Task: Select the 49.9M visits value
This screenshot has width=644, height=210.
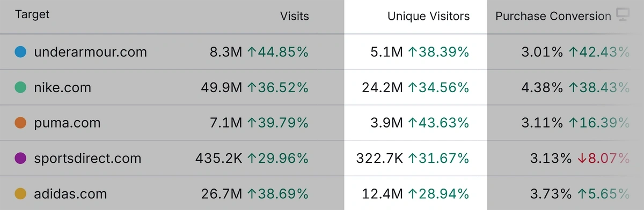Action: 222,87
